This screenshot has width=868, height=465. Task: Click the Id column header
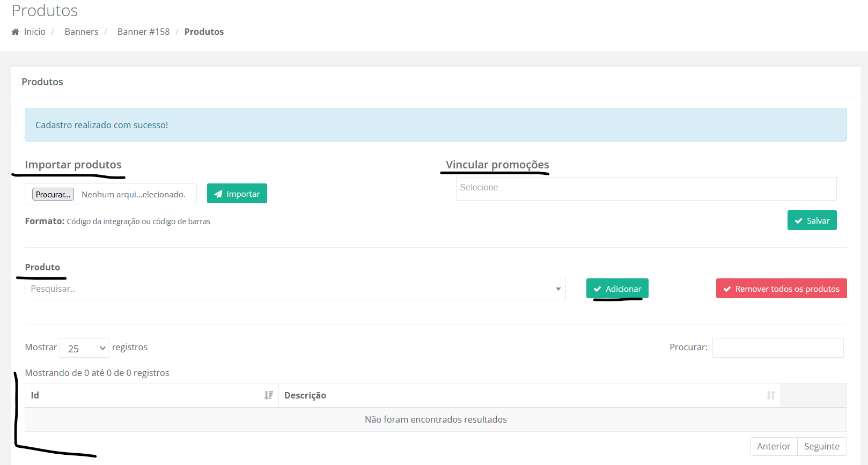coord(35,395)
